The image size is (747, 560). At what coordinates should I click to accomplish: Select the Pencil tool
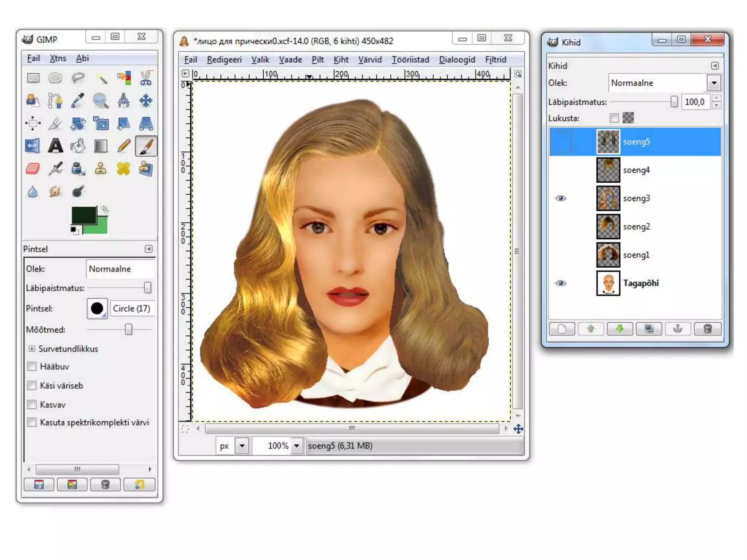(x=124, y=146)
